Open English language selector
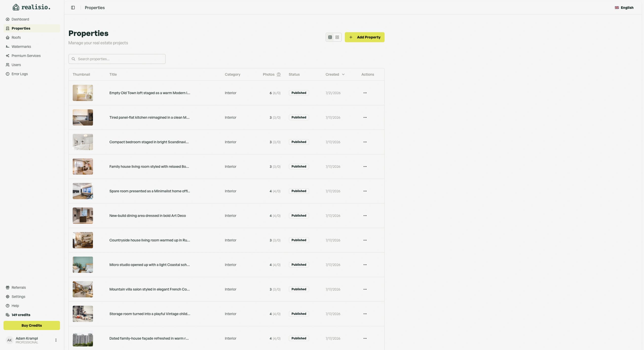This screenshot has width=644, height=350. point(624,8)
